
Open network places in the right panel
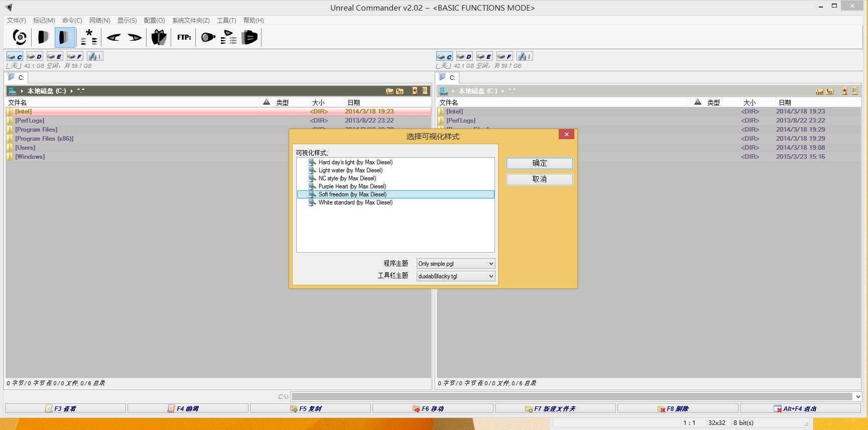(x=525, y=56)
